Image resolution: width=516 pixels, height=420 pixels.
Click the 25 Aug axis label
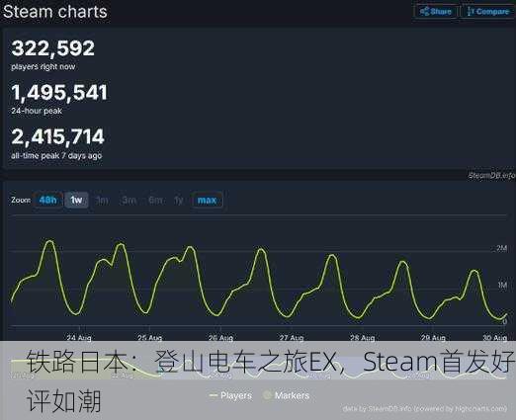pyautogui.click(x=149, y=337)
